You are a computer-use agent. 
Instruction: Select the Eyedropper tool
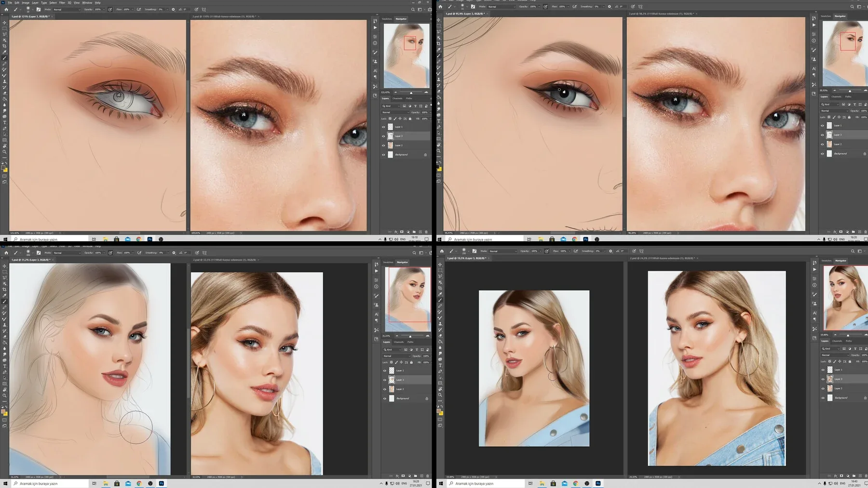4,52
